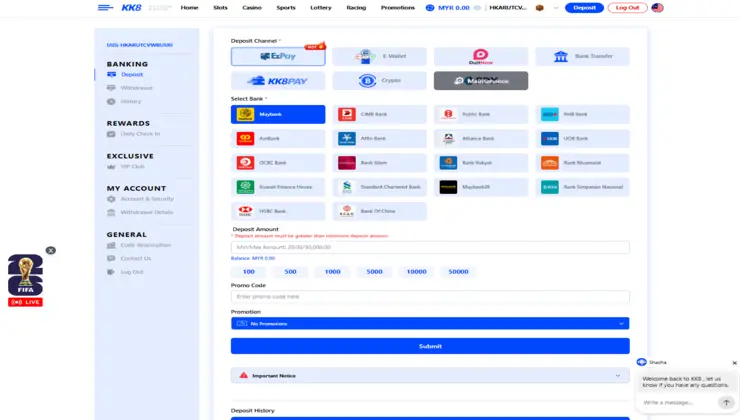Select OCBC Bank option
The height and width of the screenshot is (420, 740).
pyautogui.click(x=278, y=163)
